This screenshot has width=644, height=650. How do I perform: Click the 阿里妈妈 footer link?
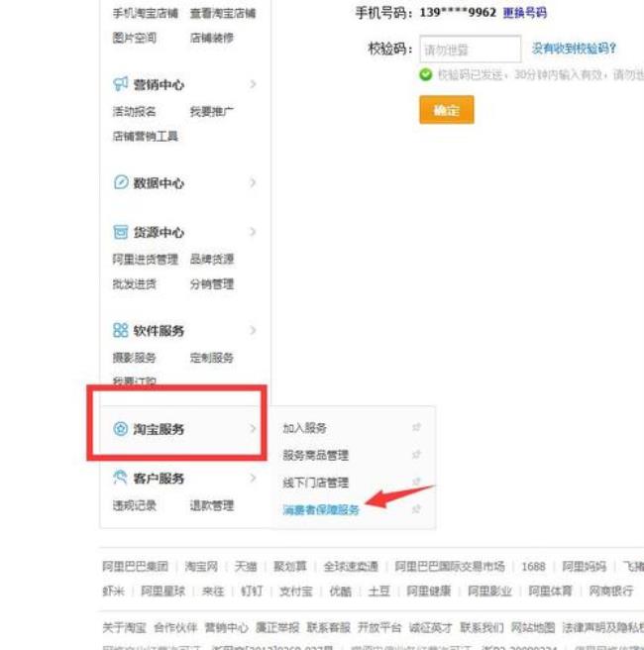[x=584, y=566]
